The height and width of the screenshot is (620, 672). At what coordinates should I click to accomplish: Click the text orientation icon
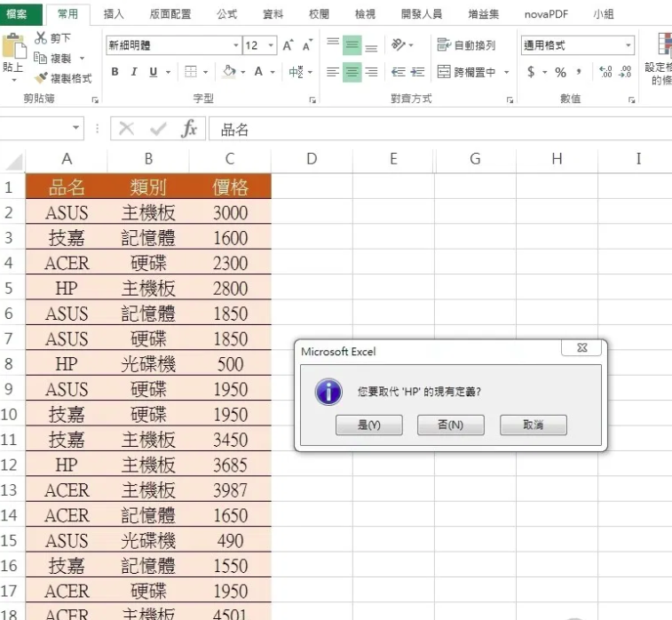(x=399, y=44)
